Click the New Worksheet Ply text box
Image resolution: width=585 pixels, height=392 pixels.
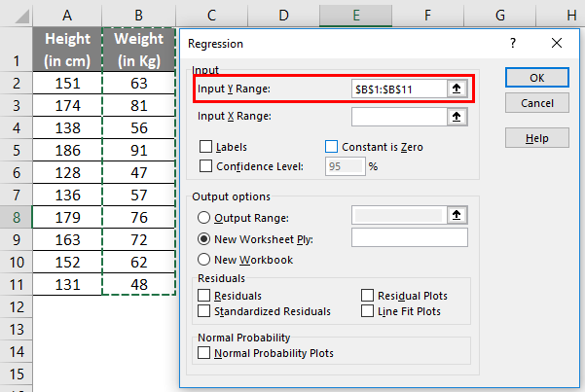click(x=409, y=238)
